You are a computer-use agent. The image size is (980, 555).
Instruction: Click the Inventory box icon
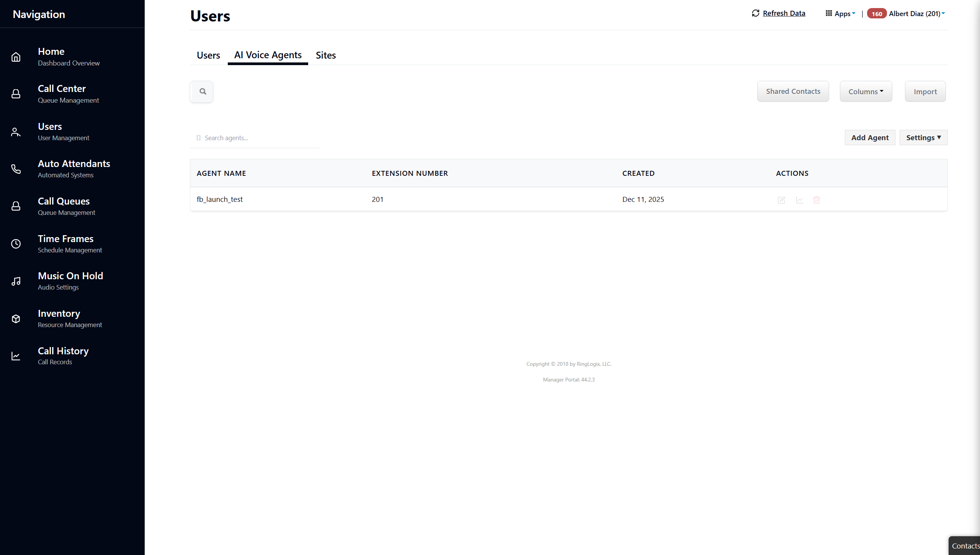pos(16,319)
